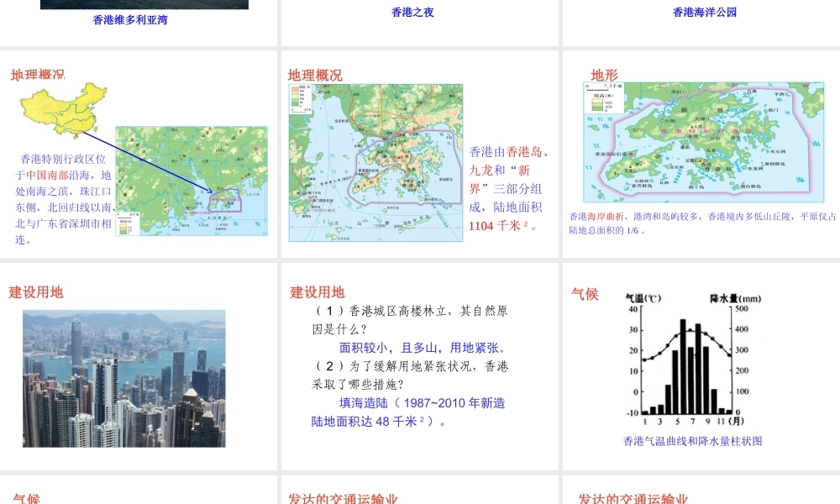This screenshot has width=840, height=504.
Task: Click the caption 香港维多利亚湾
Action: pyautogui.click(x=130, y=20)
